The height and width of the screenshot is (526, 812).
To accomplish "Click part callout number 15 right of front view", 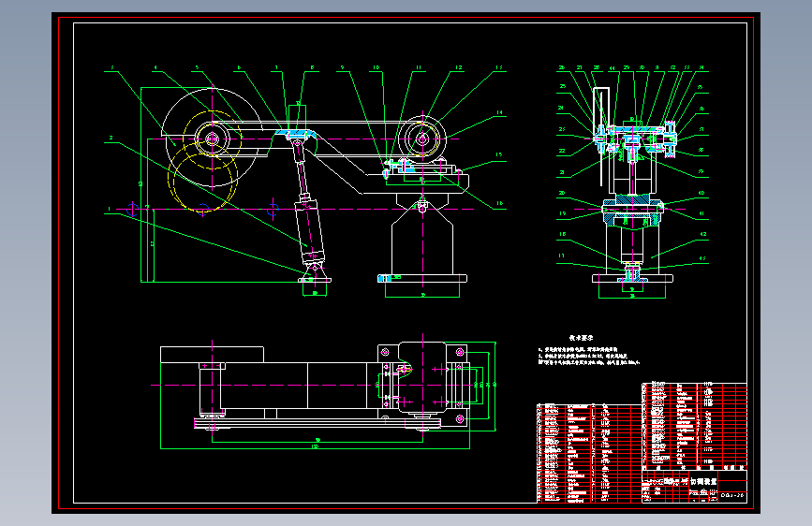I will point(499,154).
